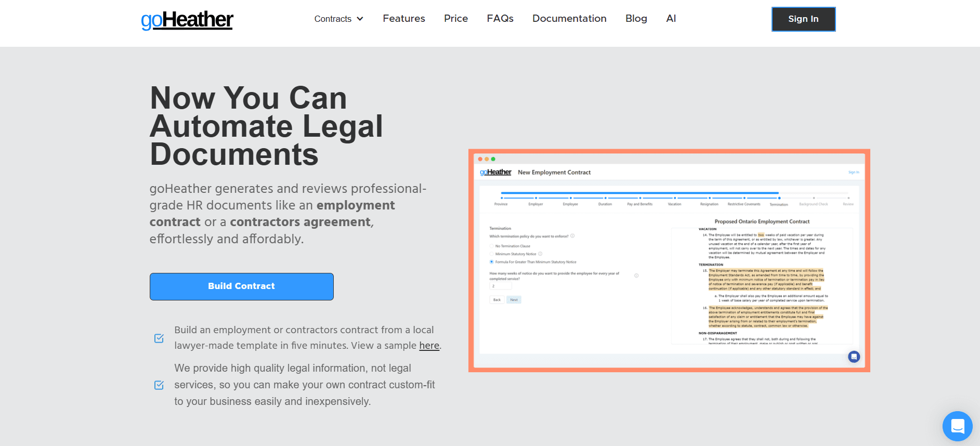Click the checkmark icon beside legal information text
The height and width of the screenshot is (446, 980).
(x=159, y=385)
